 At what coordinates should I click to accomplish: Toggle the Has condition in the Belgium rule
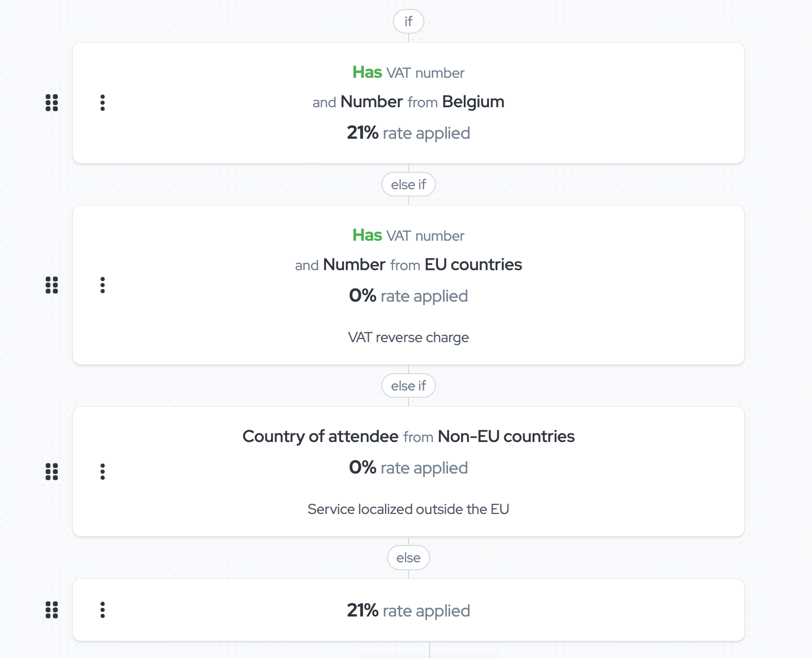[367, 73]
